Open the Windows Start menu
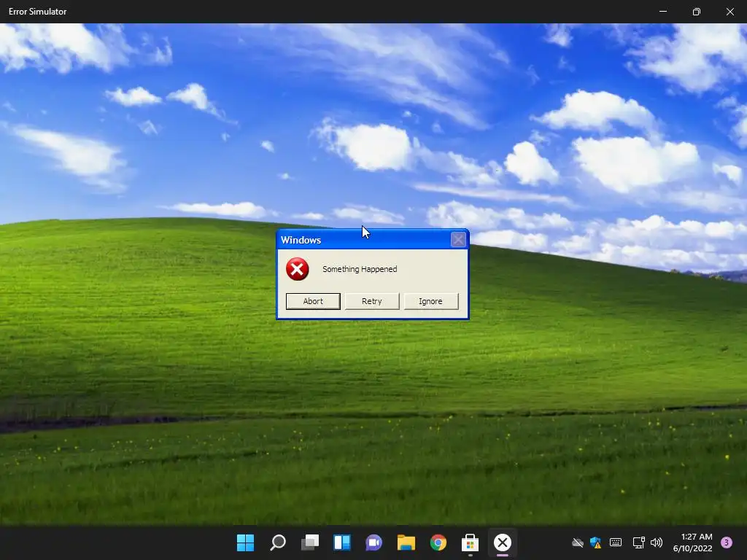Screen dimensions: 747x560 click(245, 542)
